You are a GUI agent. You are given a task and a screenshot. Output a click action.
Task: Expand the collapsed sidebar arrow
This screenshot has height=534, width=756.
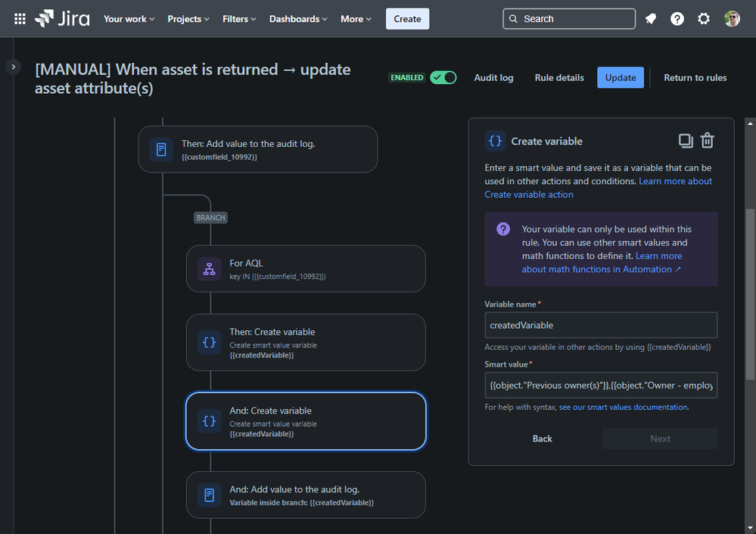pos(14,67)
